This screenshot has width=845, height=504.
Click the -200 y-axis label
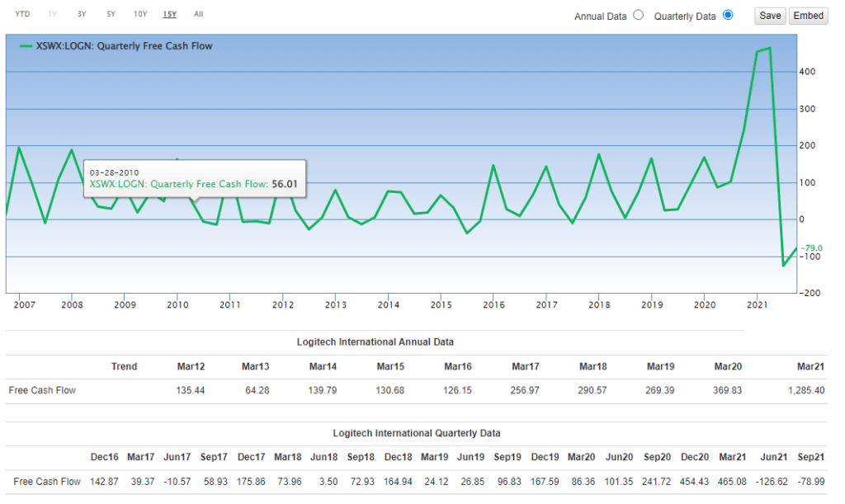810,293
